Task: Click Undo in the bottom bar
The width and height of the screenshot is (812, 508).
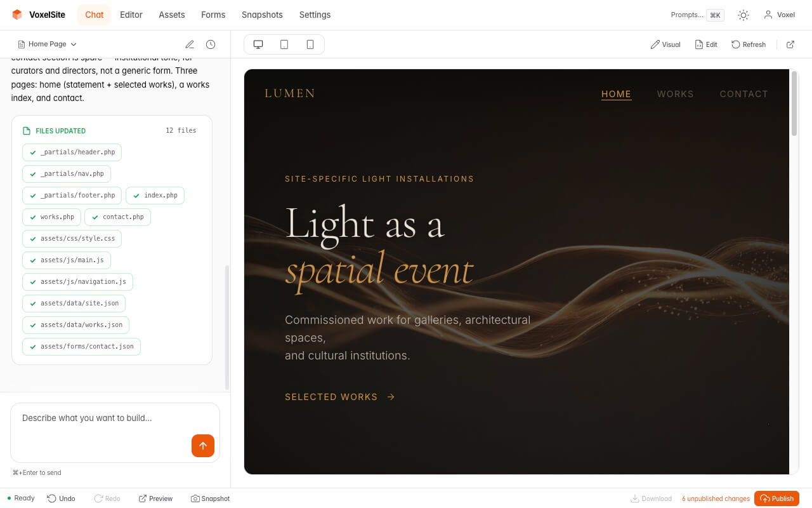Action: click(x=61, y=498)
